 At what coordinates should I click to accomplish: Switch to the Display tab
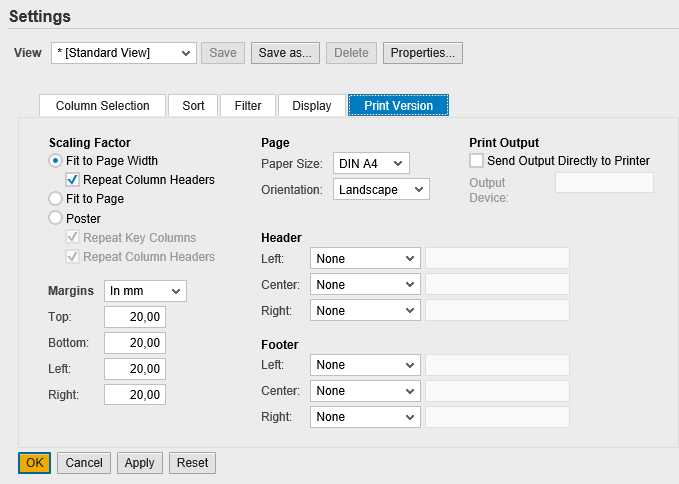pyautogui.click(x=312, y=106)
